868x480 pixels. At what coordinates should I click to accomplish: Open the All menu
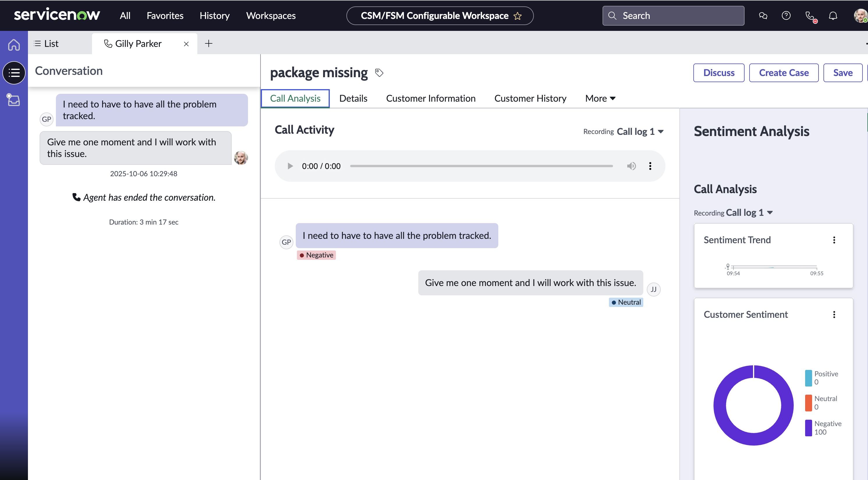point(125,15)
